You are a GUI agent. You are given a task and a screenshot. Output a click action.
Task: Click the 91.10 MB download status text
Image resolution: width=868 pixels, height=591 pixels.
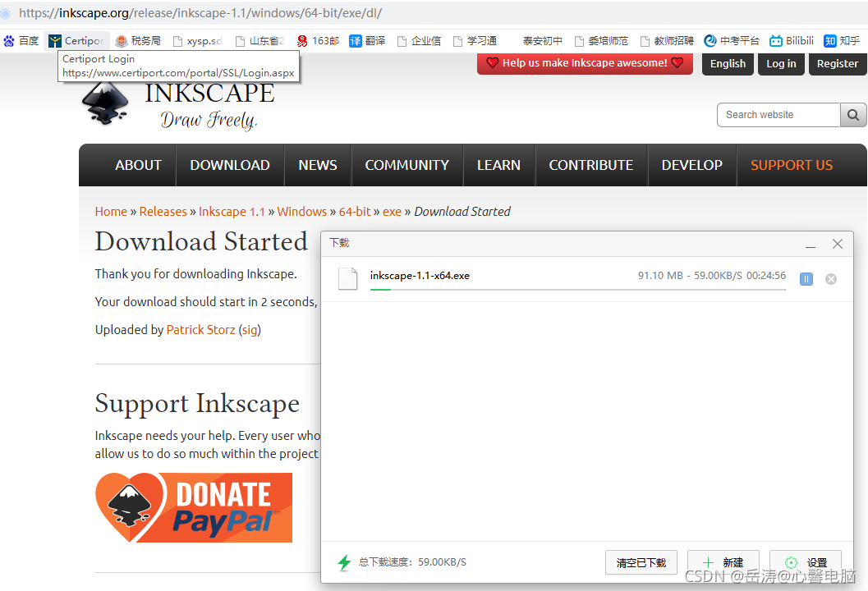711,276
